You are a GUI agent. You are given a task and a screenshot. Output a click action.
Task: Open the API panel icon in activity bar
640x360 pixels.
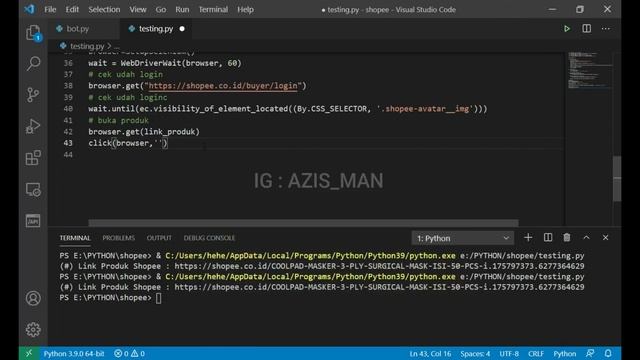33,221
